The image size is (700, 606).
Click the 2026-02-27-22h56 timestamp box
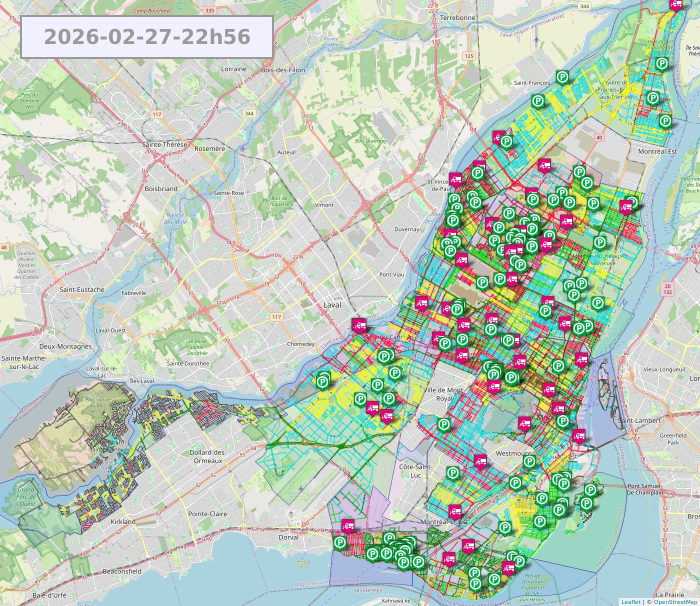147,37
